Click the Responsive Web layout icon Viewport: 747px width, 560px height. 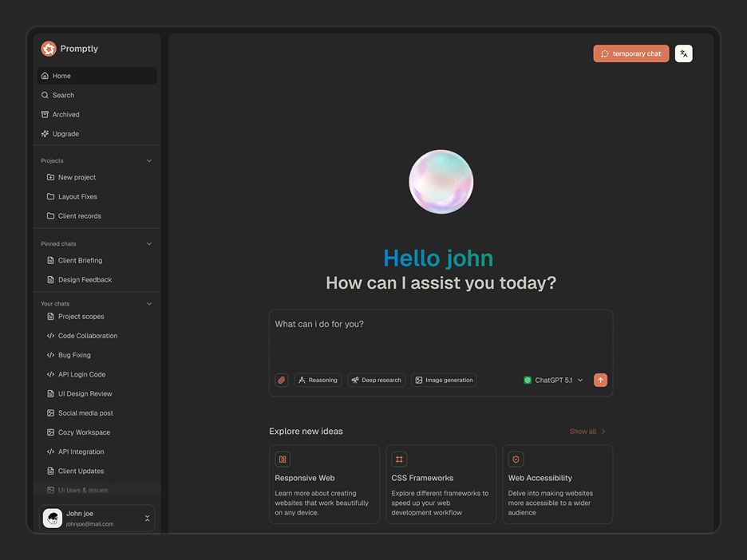(x=283, y=459)
